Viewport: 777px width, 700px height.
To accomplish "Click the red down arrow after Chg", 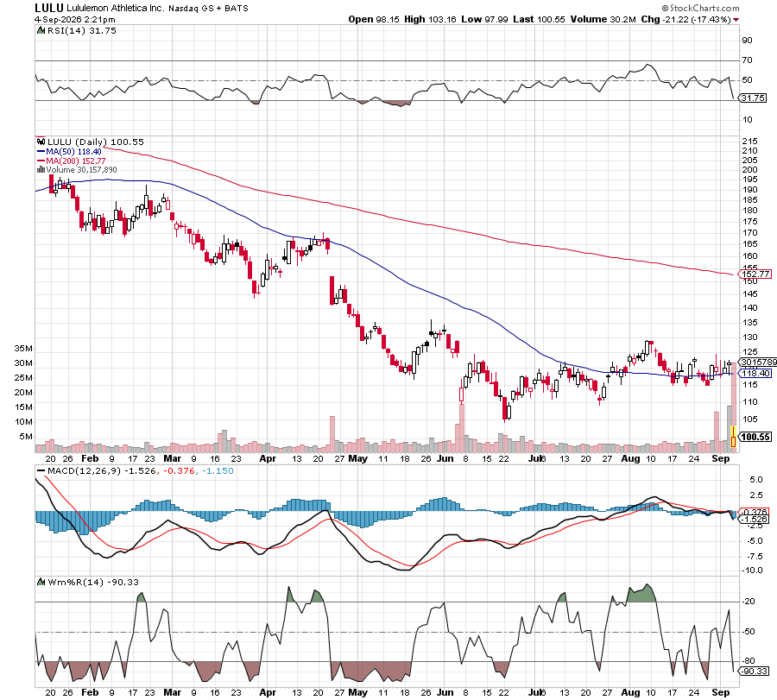I will [x=736, y=20].
